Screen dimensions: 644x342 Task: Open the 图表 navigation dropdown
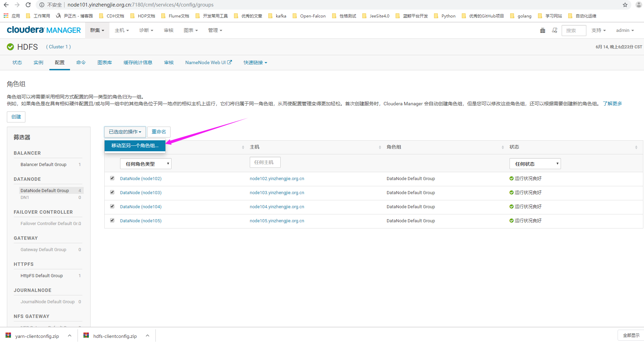[x=191, y=30]
